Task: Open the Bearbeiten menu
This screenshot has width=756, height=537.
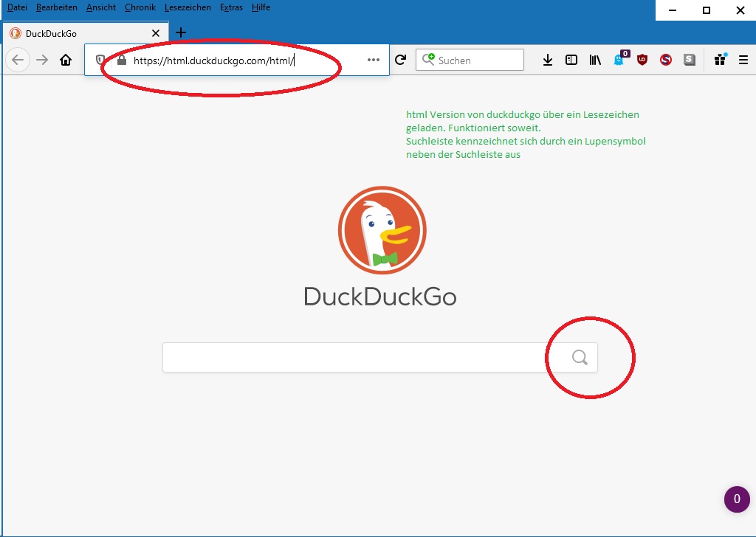Action: pyautogui.click(x=56, y=7)
